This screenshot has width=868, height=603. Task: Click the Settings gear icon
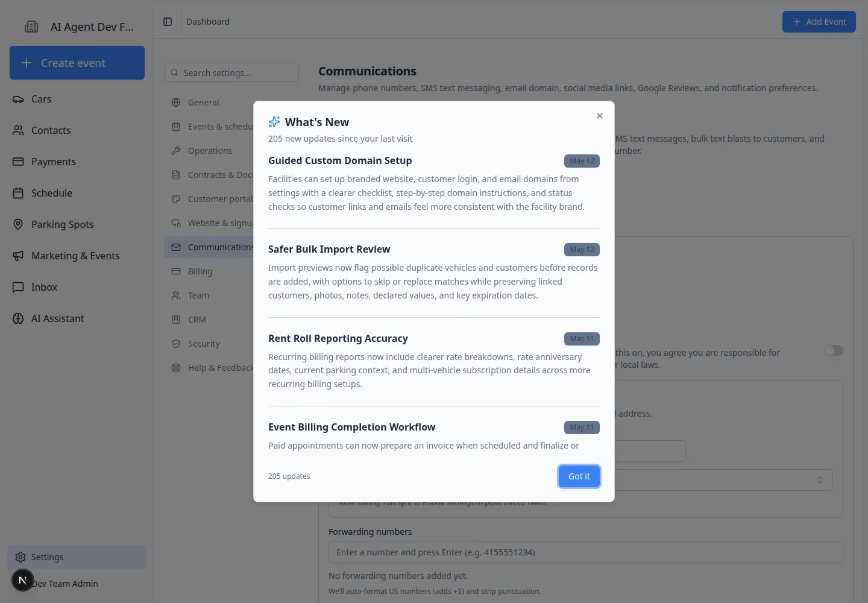(20, 557)
